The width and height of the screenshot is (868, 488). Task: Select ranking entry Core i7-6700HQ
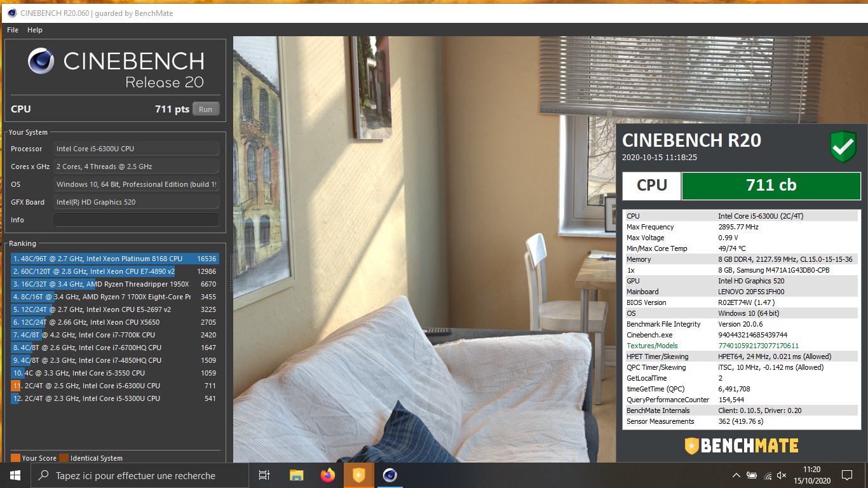point(114,348)
